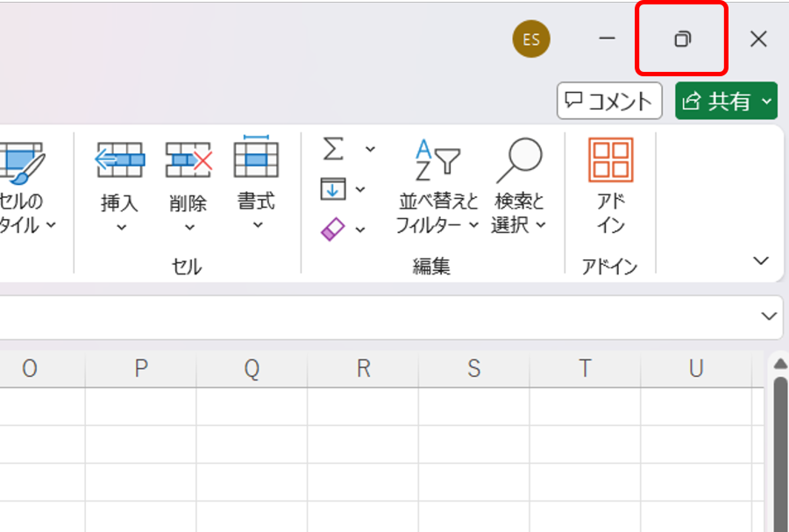Open the AutoSum (Σ) function
The height and width of the screenshot is (532, 789).
coord(334,149)
